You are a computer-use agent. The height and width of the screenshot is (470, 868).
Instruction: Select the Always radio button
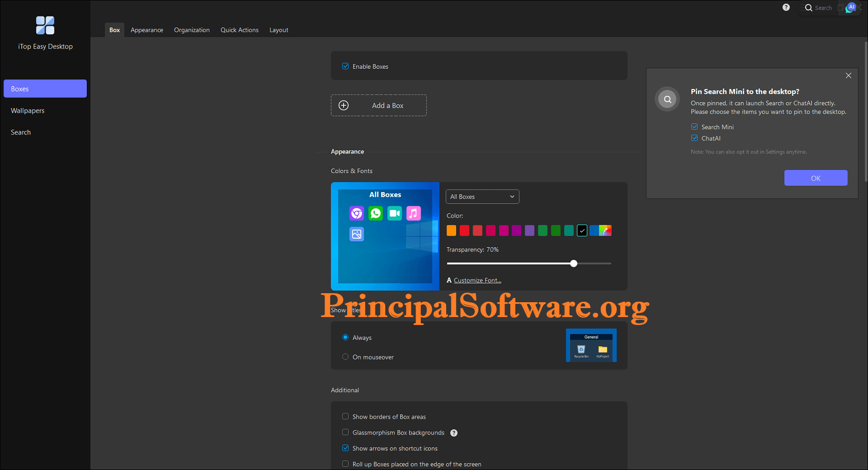pyautogui.click(x=346, y=337)
